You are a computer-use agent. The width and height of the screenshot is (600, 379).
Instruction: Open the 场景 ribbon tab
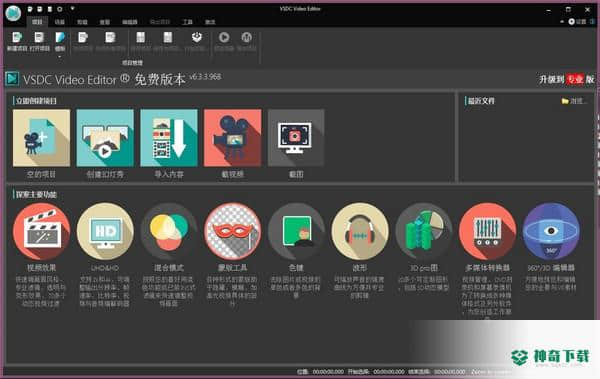60,22
